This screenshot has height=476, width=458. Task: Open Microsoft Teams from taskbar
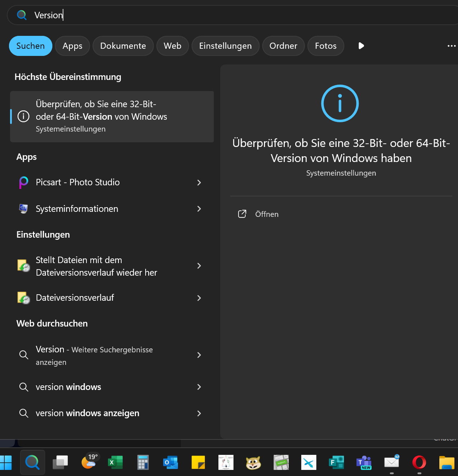(364, 462)
